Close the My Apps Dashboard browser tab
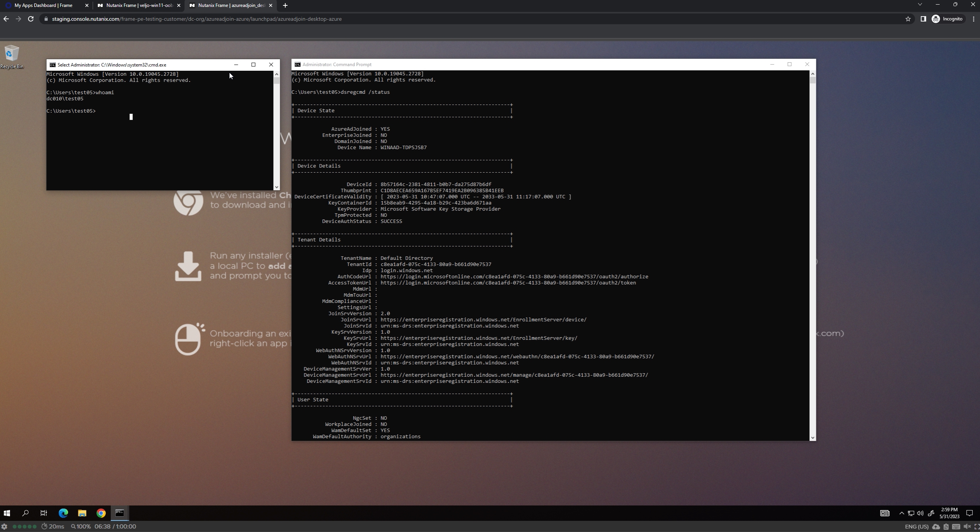 [x=87, y=5]
